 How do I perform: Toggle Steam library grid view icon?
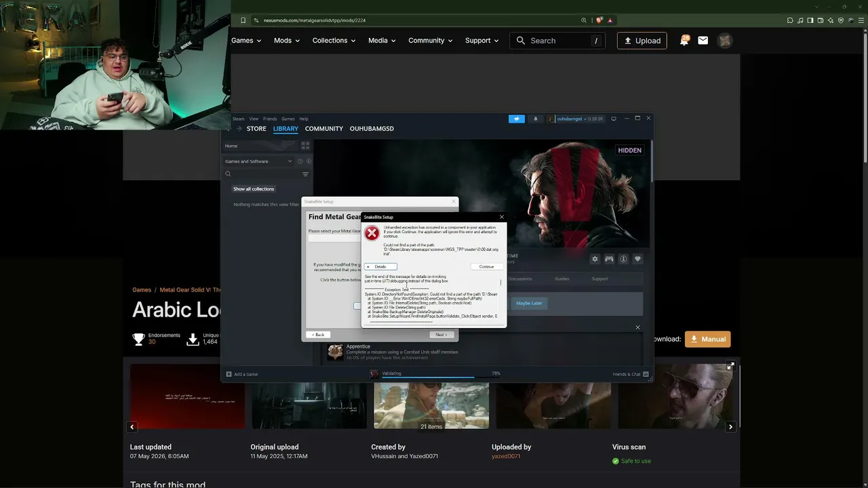305,145
